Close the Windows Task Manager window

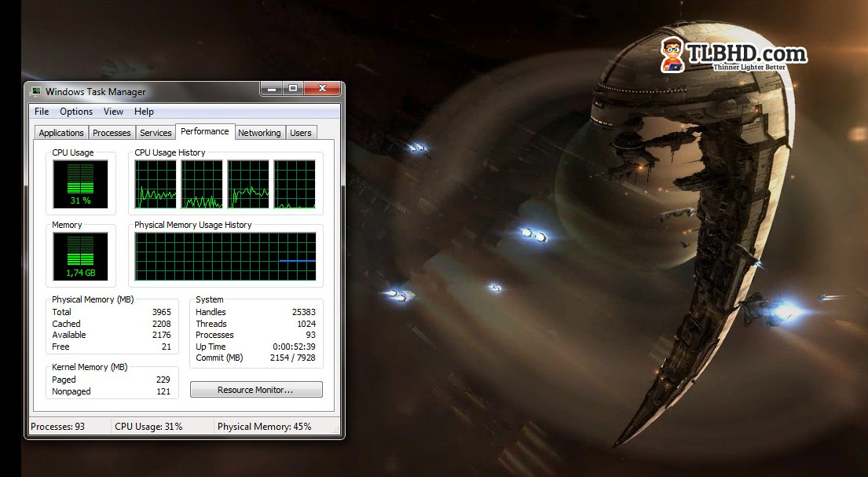click(322, 88)
